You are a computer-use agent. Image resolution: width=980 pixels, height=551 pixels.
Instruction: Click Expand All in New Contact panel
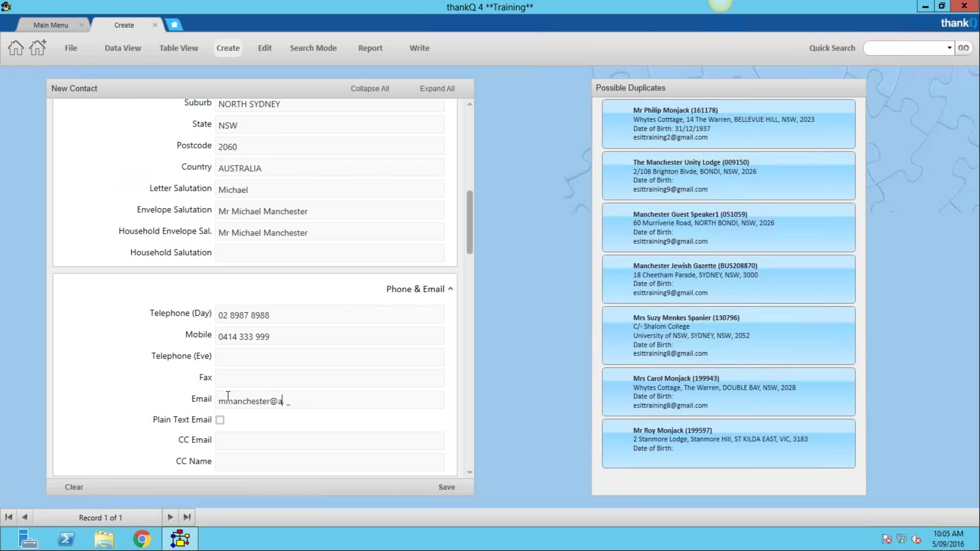tap(437, 88)
